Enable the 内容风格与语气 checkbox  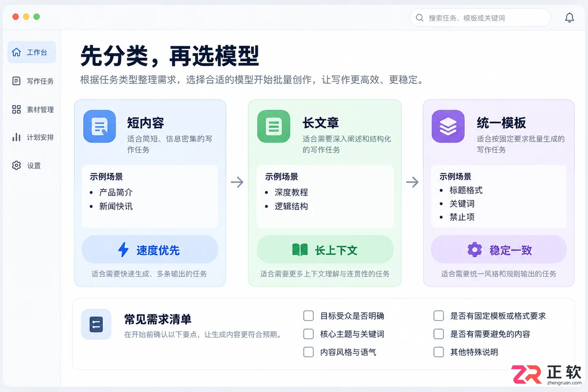point(309,352)
